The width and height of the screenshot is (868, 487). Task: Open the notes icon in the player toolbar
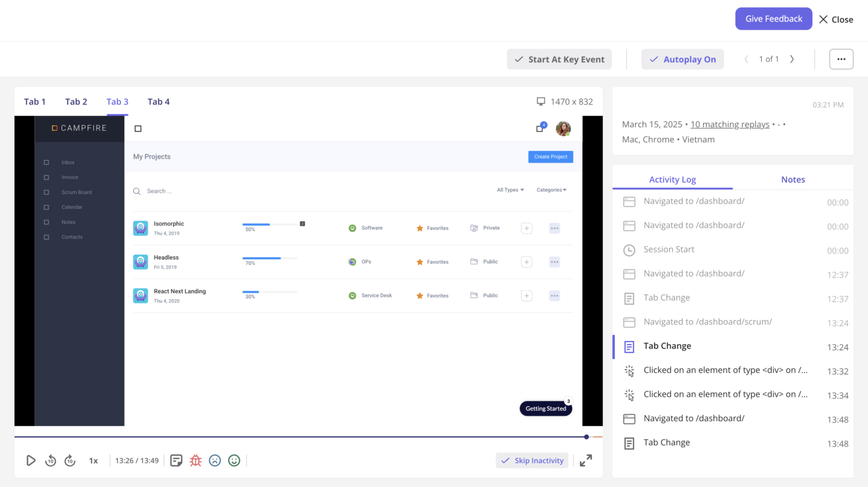176,460
